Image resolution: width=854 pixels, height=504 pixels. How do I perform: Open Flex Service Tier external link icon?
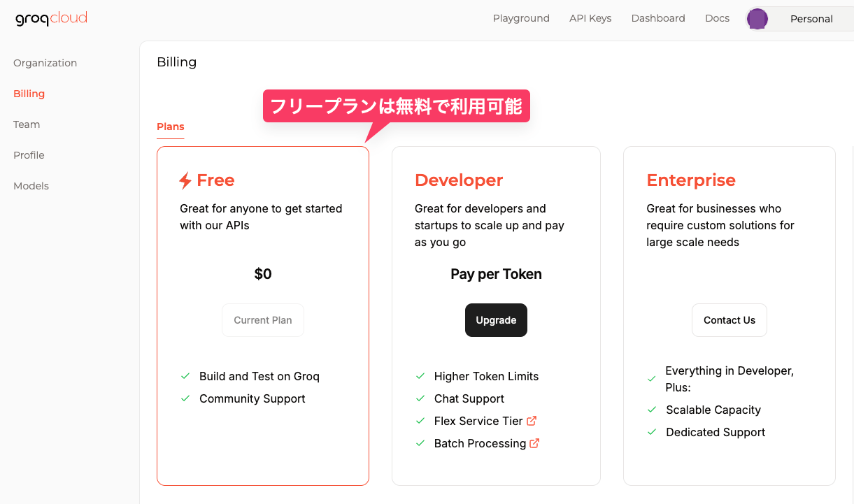[x=532, y=421]
